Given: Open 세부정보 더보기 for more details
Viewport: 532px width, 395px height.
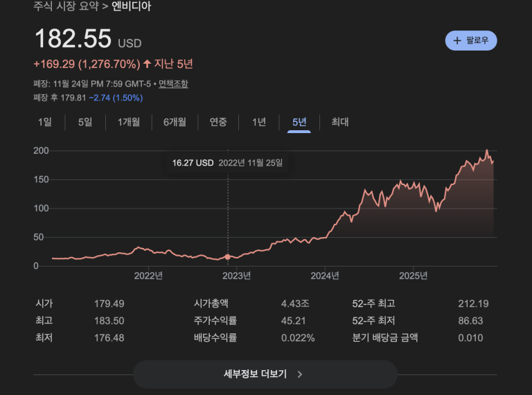Looking at the screenshot, I should pos(265,374).
